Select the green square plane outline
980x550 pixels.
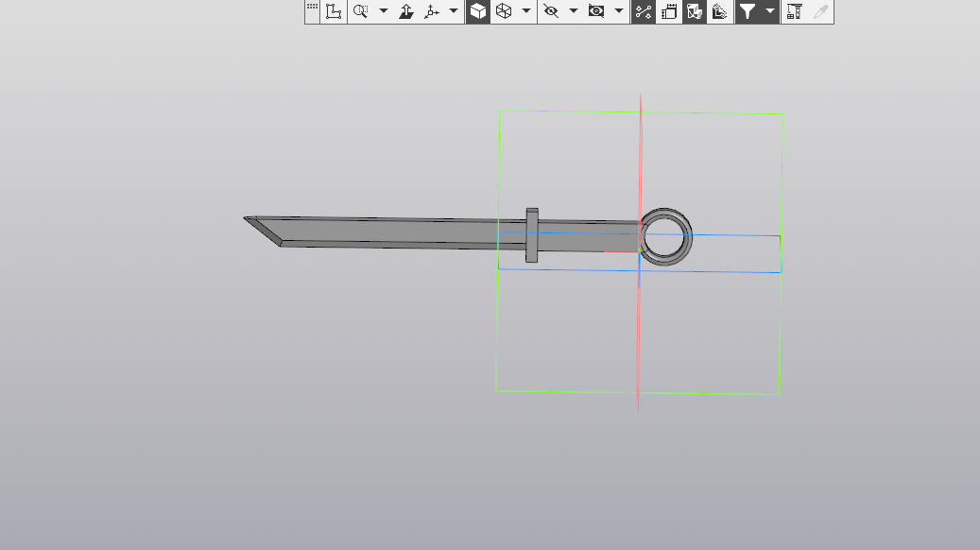point(638,392)
